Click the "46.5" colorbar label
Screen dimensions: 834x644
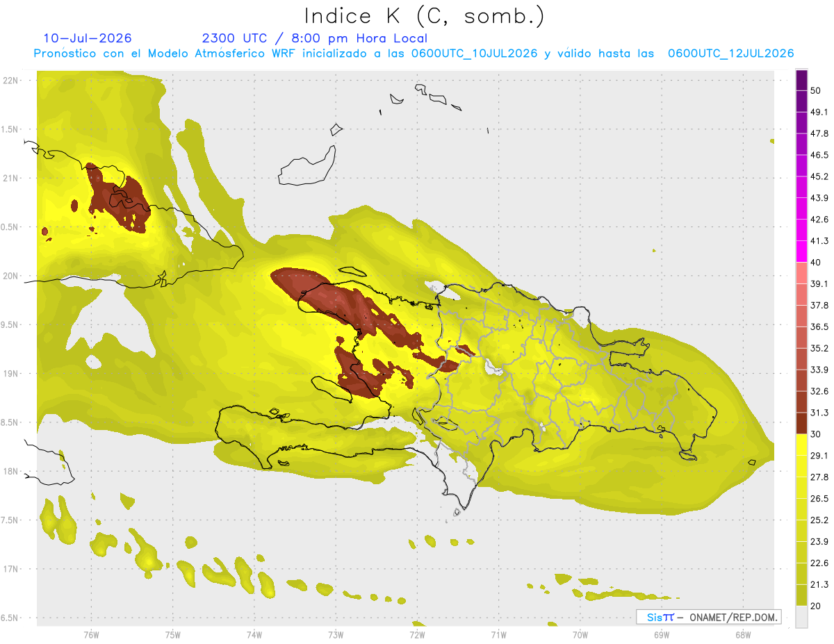[819, 155]
